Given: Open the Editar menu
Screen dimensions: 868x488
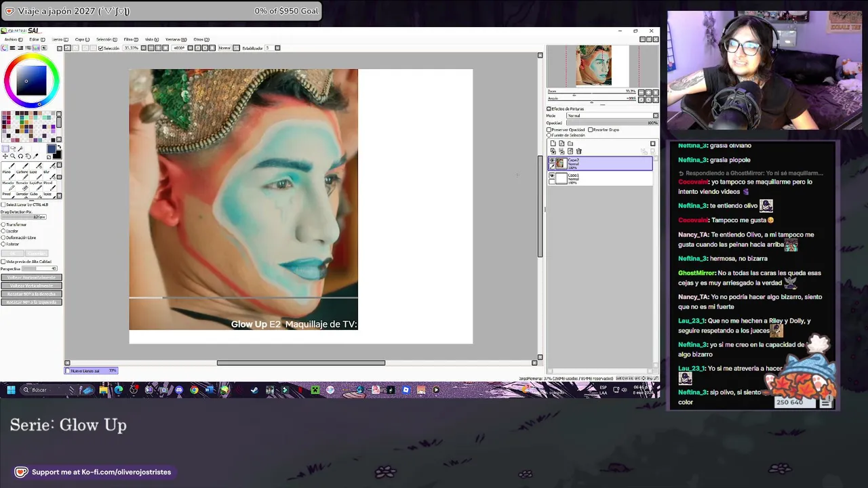Looking at the screenshot, I should coord(37,39).
